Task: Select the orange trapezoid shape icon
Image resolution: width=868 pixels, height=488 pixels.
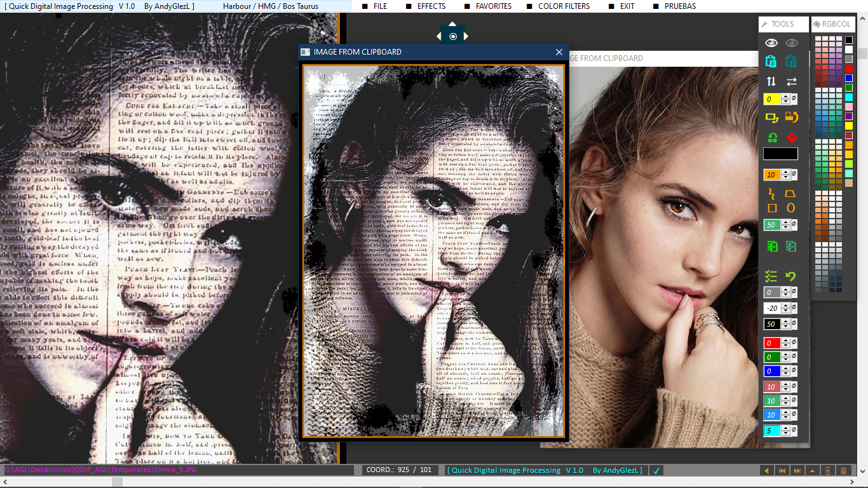Action: click(x=791, y=193)
